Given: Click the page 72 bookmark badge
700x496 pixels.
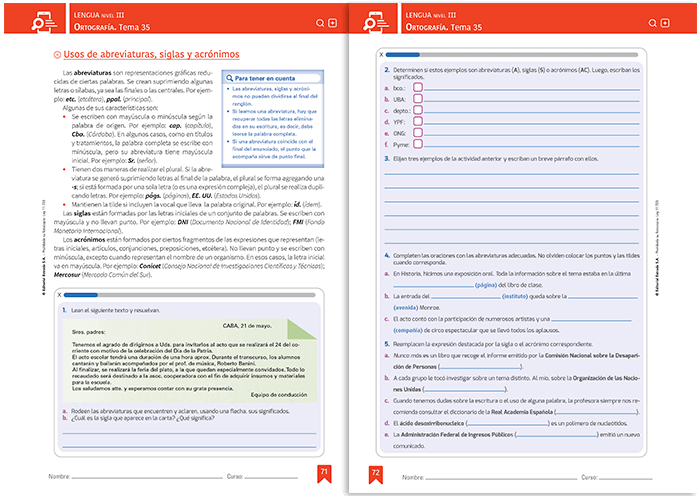Looking at the screenshot, I should point(376,473).
